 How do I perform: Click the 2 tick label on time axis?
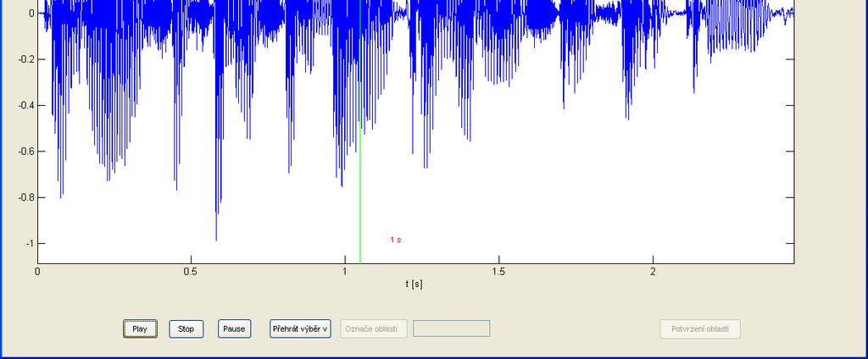pos(654,272)
